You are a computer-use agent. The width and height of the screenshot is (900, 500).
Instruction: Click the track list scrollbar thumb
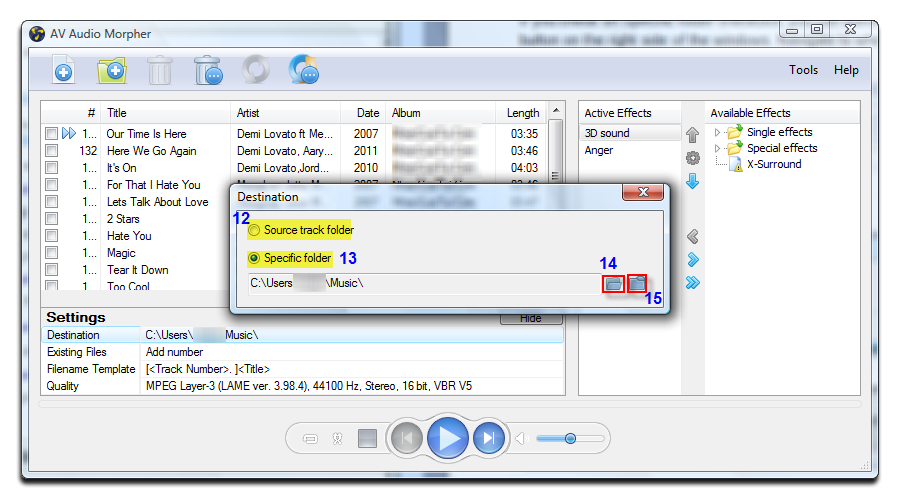coord(556,150)
